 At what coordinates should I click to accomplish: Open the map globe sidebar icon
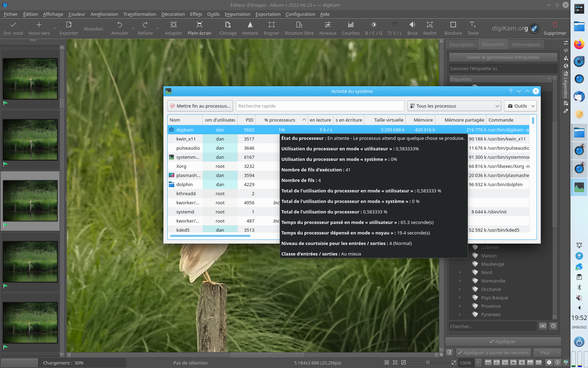pyautogui.click(x=566, y=66)
